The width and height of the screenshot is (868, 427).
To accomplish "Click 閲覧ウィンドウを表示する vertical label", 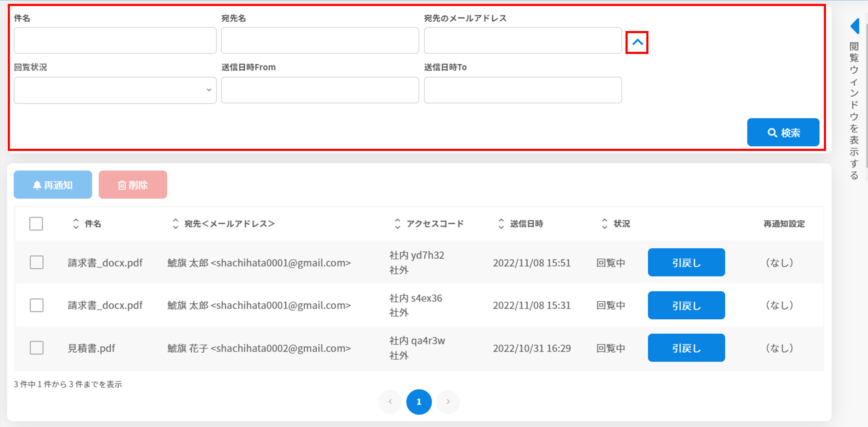I will pos(854,111).
